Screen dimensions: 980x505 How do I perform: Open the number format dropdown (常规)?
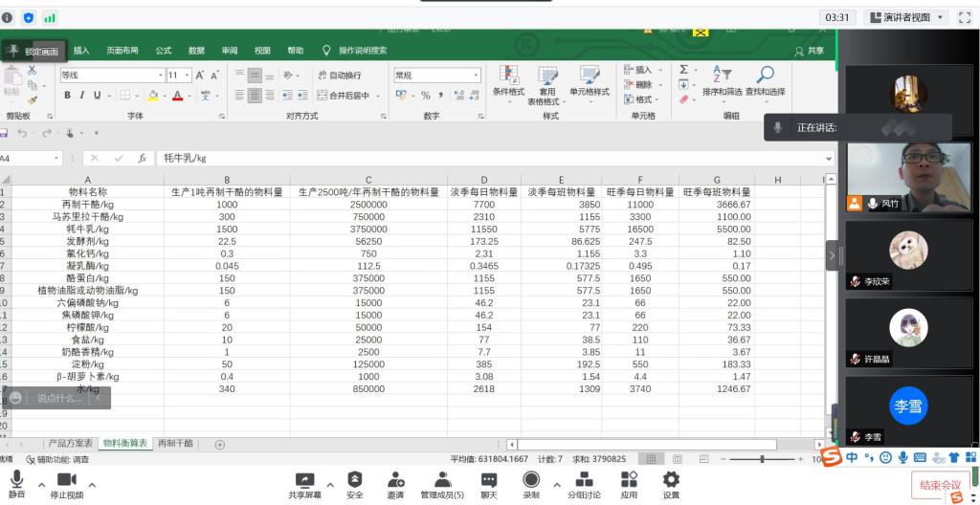pyautogui.click(x=476, y=75)
